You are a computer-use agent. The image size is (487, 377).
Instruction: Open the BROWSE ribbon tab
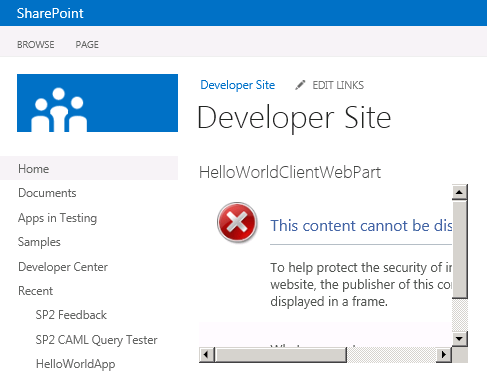pyautogui.click(x=36, y=45)
